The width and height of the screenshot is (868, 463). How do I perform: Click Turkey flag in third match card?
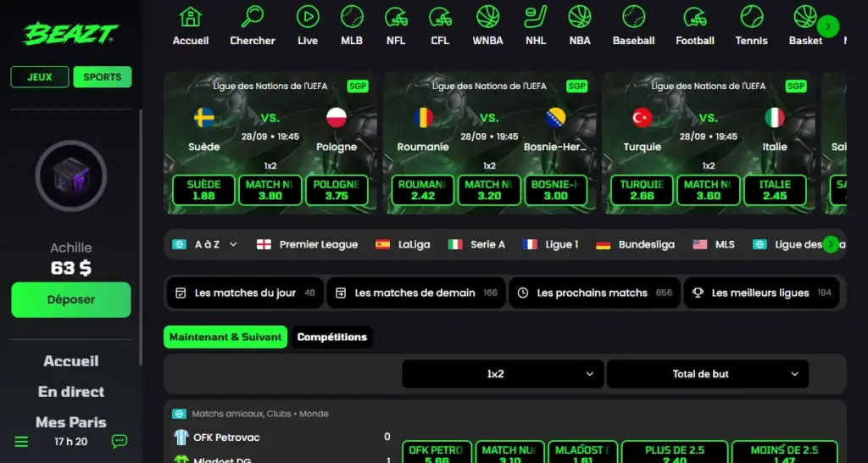pyautogui.click(x=643, y=117)
